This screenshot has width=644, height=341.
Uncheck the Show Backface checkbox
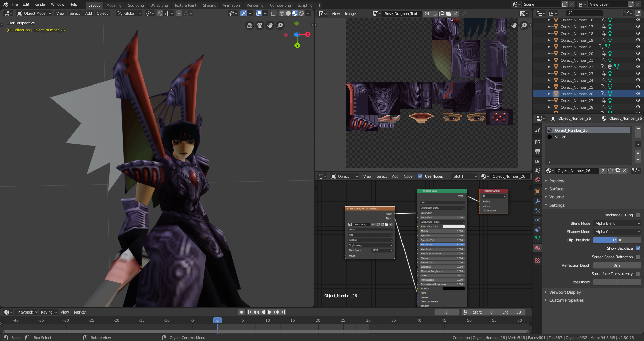click(x=638, y=248)
